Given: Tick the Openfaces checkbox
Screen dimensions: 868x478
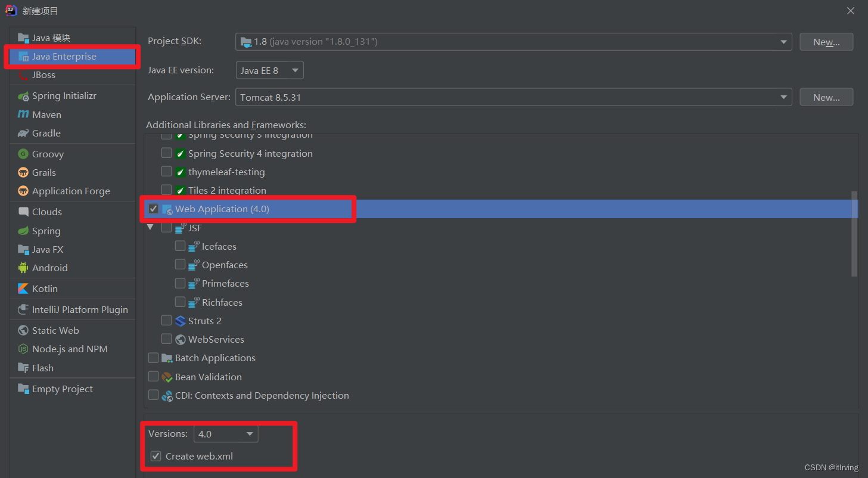Looking at the screenshot, I should [x=180, y=265].
